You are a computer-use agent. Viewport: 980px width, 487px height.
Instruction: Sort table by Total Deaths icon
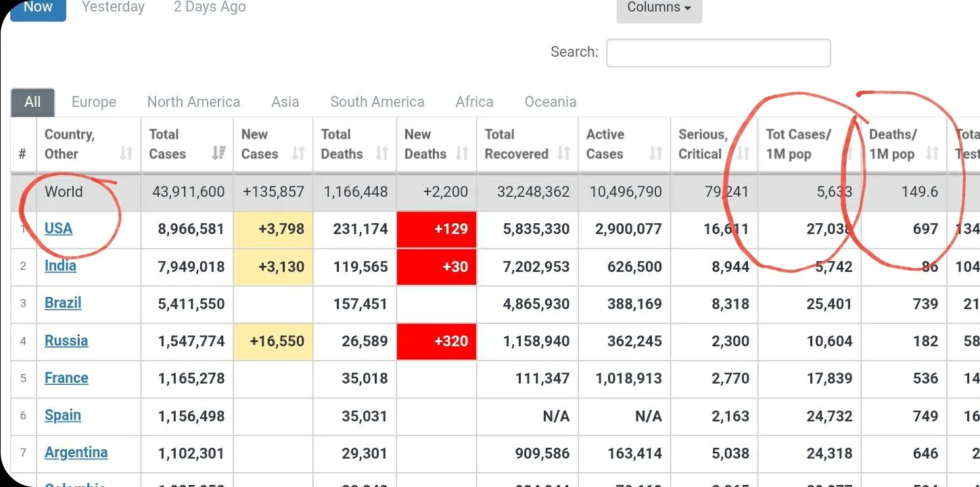tap(382, 154)
